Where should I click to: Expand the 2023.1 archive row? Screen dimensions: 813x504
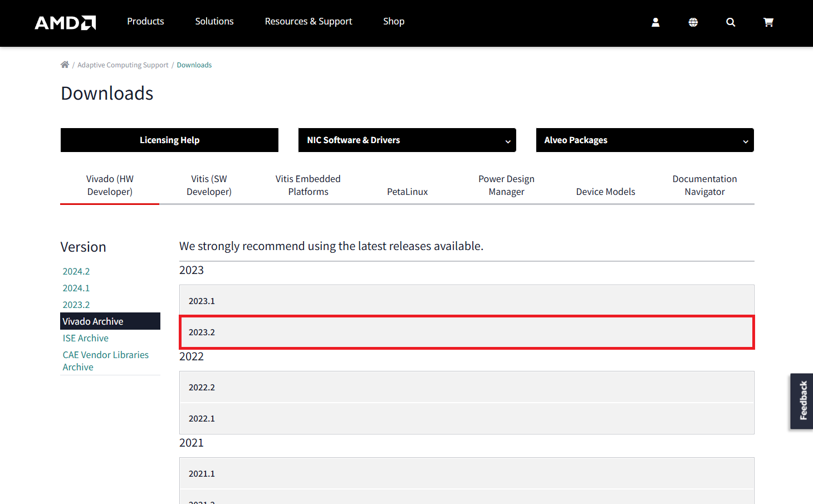point(466,301)
